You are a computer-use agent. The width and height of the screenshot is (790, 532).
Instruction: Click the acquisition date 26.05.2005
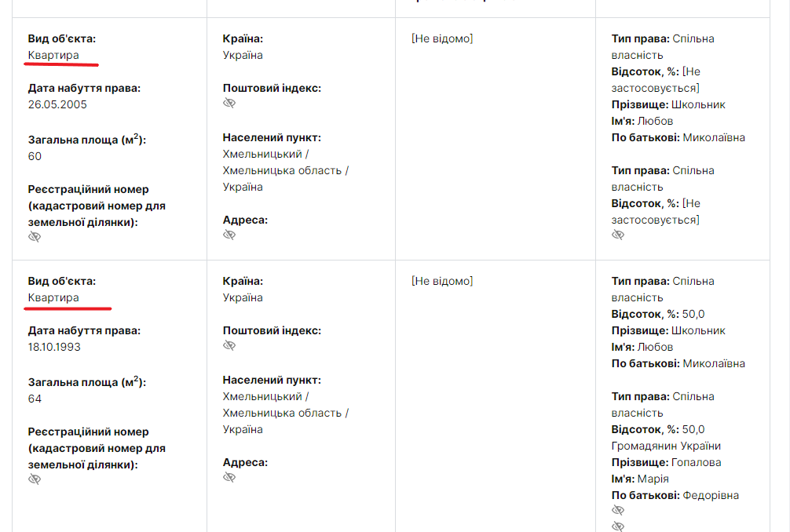coord(57,104)
